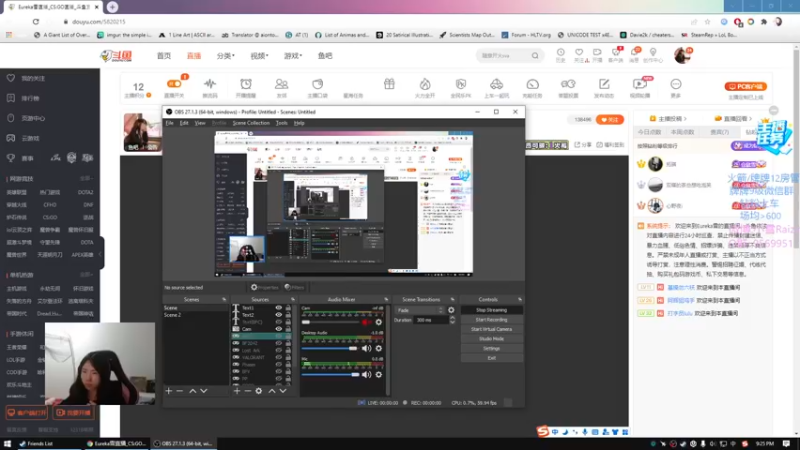Viewport: 800px width, 450px height.
Task: Remove selected source with minus icon
Action: pos(247,391)
